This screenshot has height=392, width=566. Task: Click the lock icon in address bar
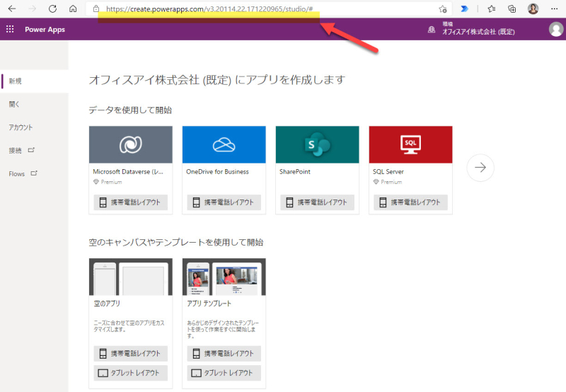tap(96, 8)
